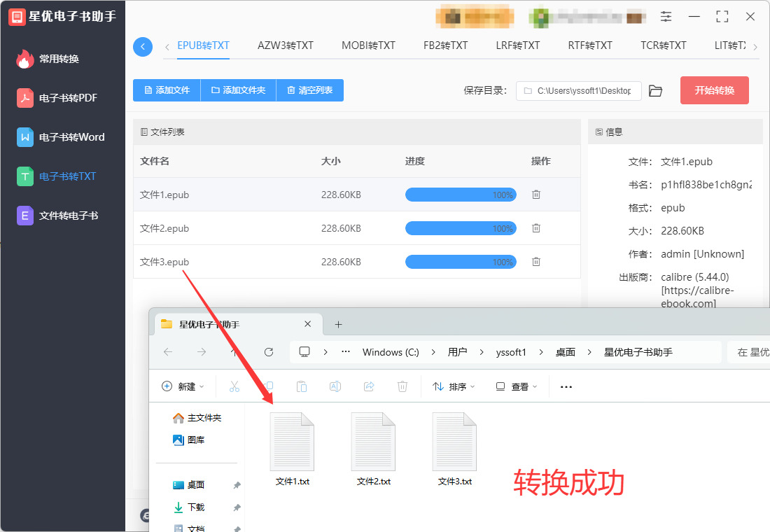Click the 开始转换 button
This screenshot has width=770, height=532.
pyautogui.click(x=714, y=90)
